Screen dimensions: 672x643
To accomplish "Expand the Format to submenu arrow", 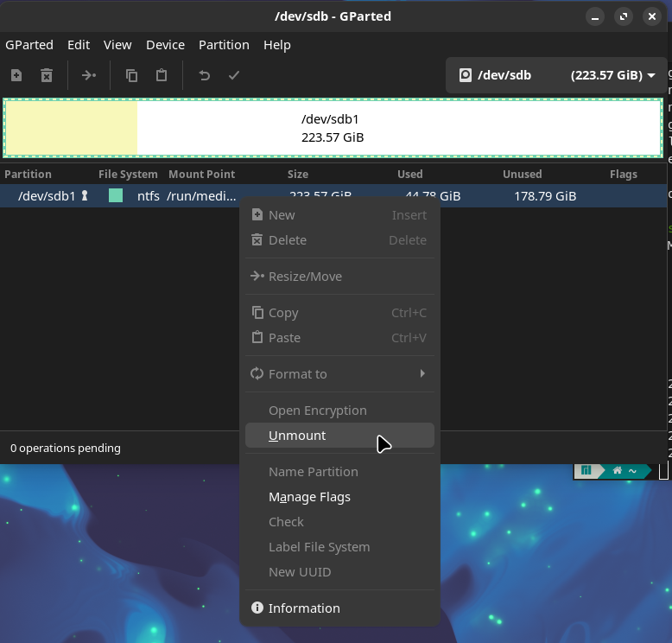I will [422, 373].
